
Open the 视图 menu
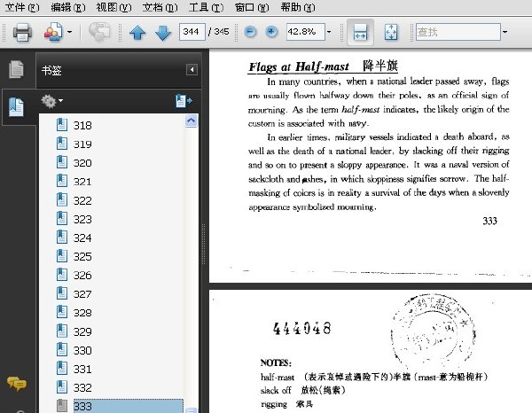(113, 7)
